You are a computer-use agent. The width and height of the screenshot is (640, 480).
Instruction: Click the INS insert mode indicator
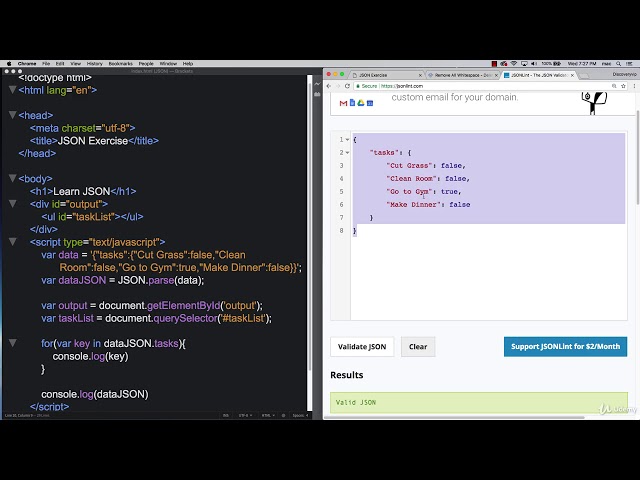click(x=226, y=416)
